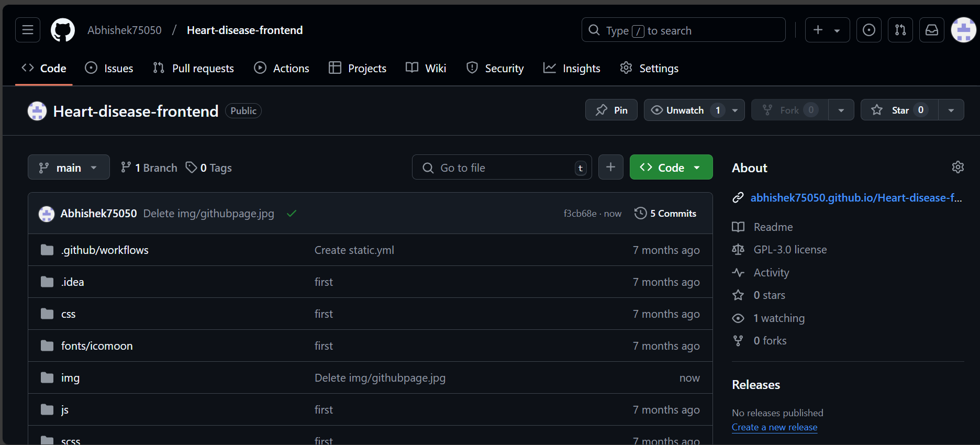
Task: Open the issues shortcut icon in header
Action: [x=868, y=30]
